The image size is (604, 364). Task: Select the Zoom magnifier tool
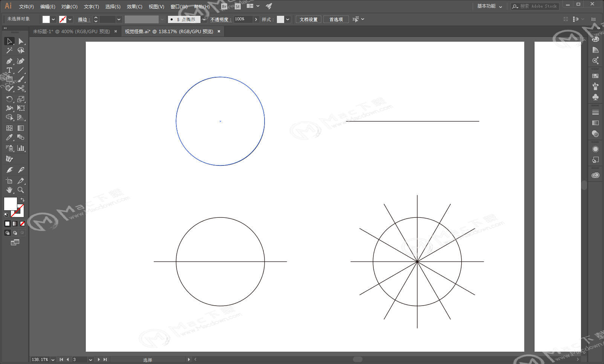pyautogui.click(x=21, y=190)
